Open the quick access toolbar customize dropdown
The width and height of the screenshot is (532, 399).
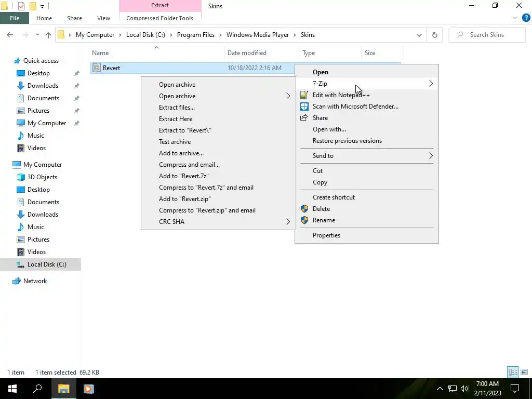[x=43, y=6]
